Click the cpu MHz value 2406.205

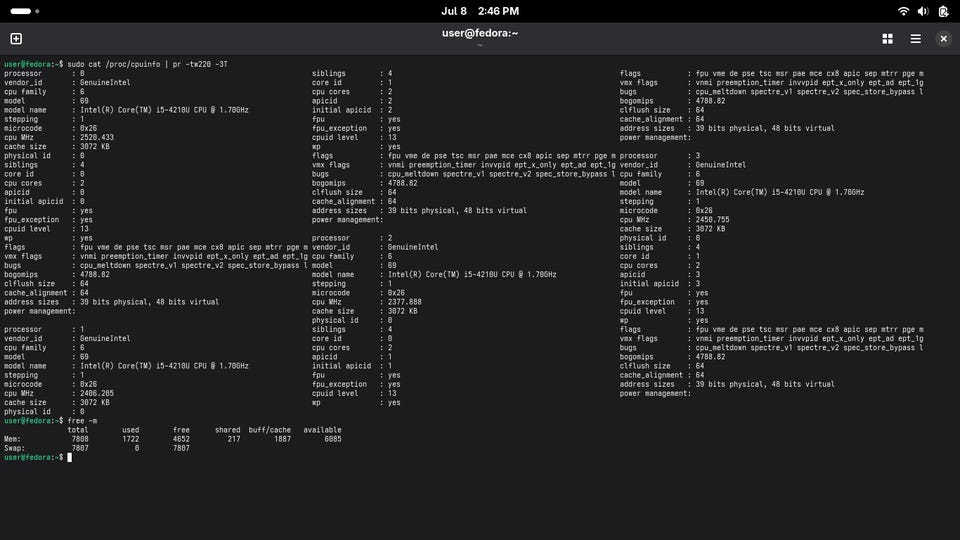point(97,394)
